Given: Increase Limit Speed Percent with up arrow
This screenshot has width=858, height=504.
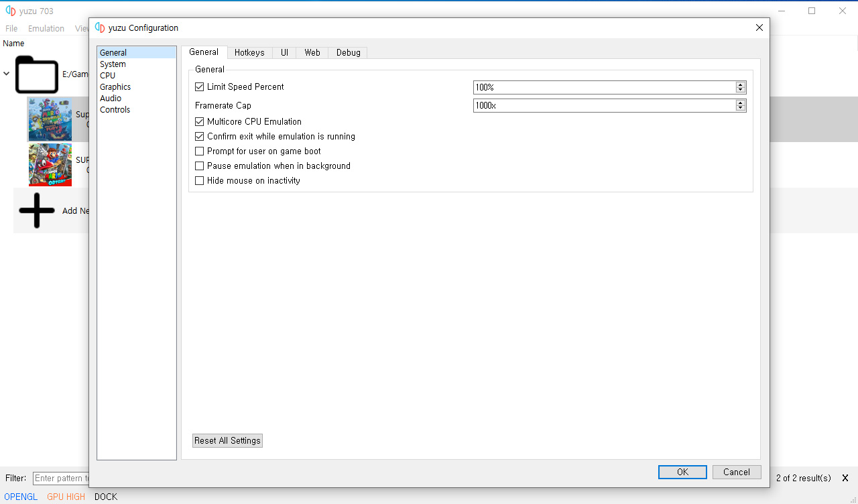Looking at the screenshot, I should point(740,84).
